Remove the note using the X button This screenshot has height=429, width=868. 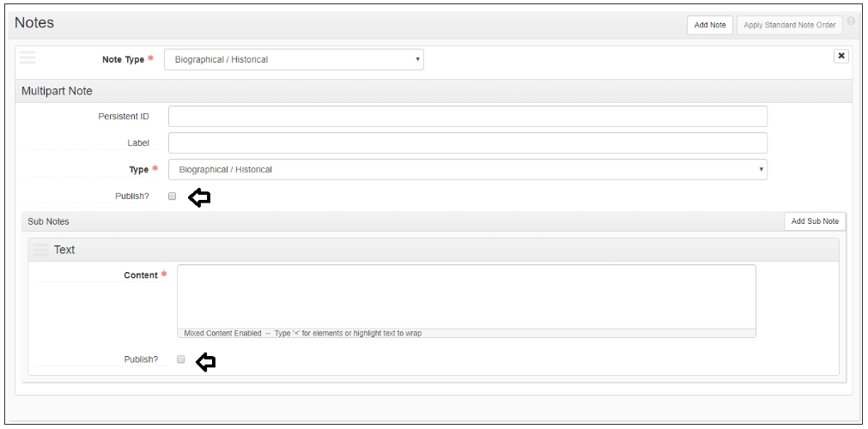coord(841,56)
